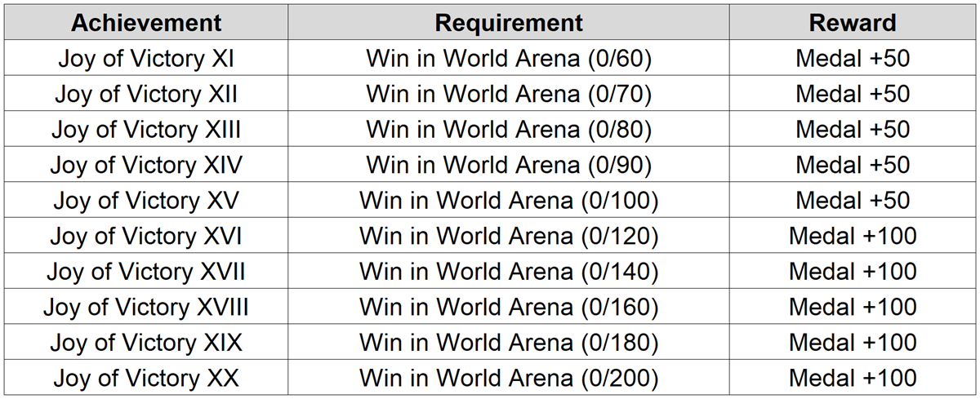Select the Joy of Victory XIX cell
980x399 pixels.
146,343
